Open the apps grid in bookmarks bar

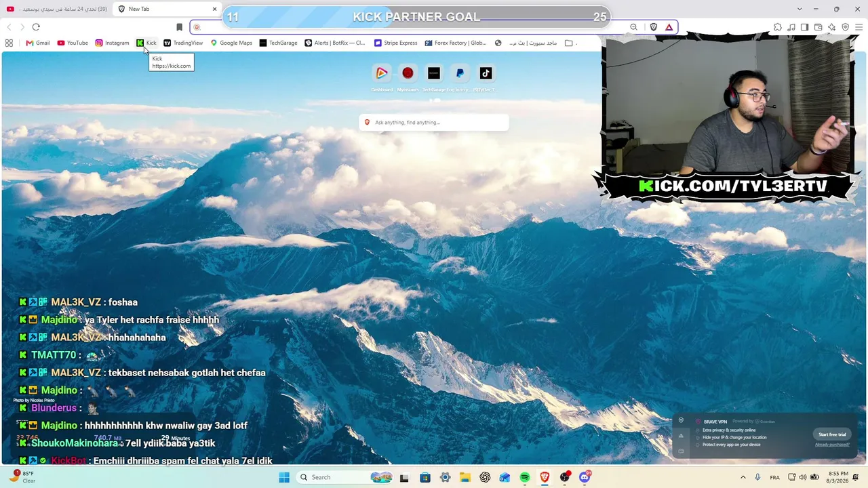9,43
